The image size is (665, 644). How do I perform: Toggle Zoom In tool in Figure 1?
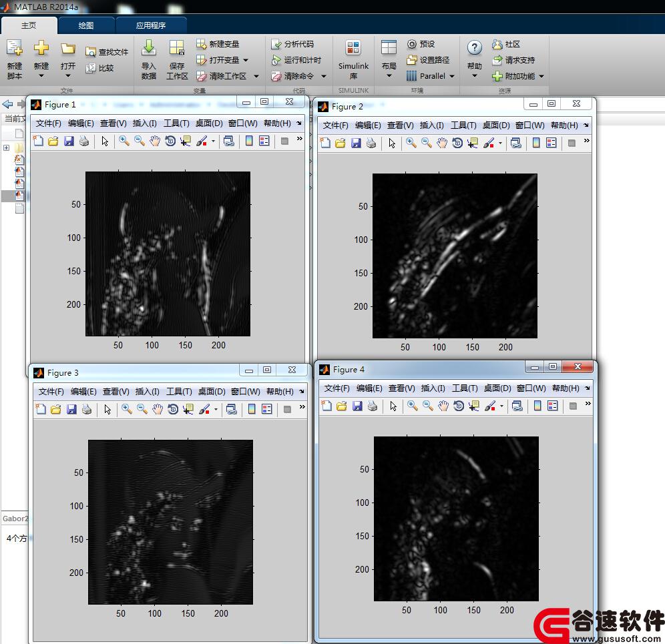tap(124, 141)
